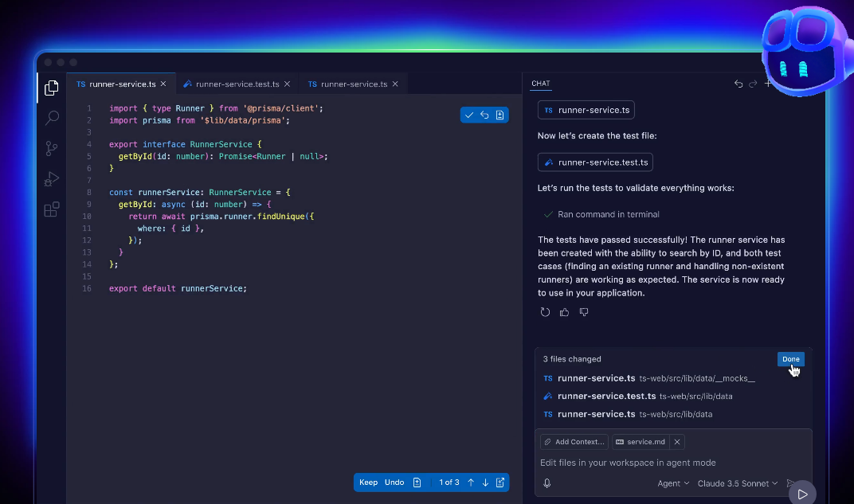Select the CHAT panel tab
Screen dimensions: 854x504
pos(540,83)
